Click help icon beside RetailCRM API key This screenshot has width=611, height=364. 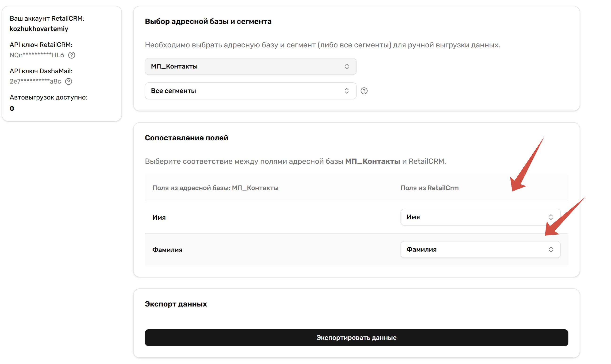(72, 55)
